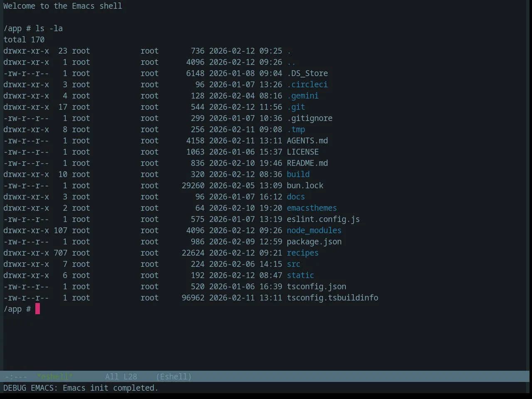The height and width of the screenshot is (399, 532).
Task: Click the -:--- buffer status indicator
Action: 16,377
